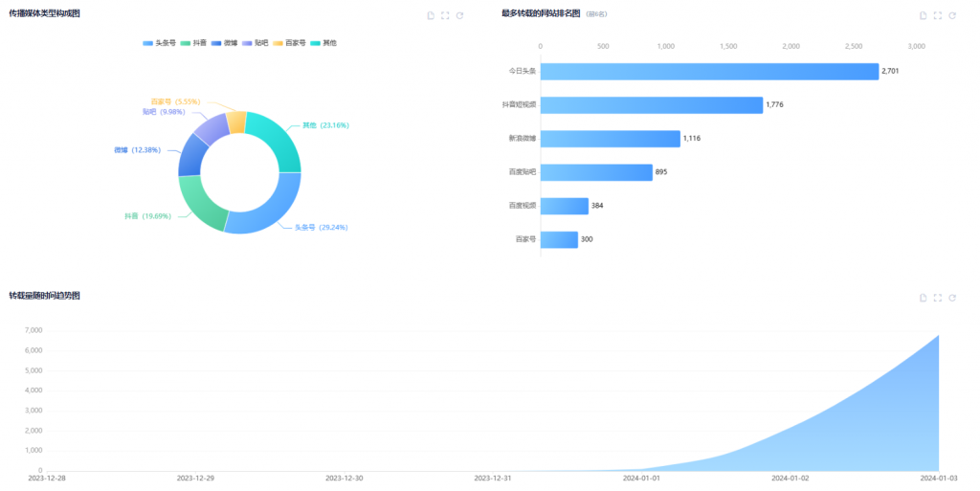
Task: Refresh the 最多转载的网站排名图 bar chart
Action: click(x=952, y=15)
